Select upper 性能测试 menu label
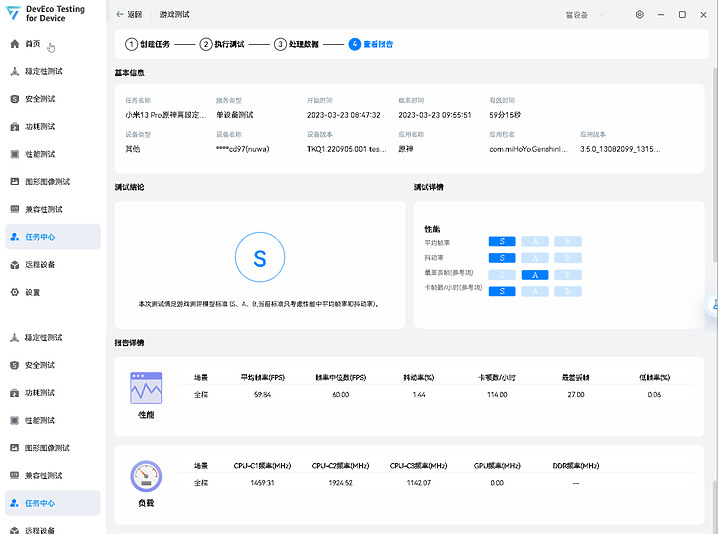The image size is (720, 534). pos(40,154)
